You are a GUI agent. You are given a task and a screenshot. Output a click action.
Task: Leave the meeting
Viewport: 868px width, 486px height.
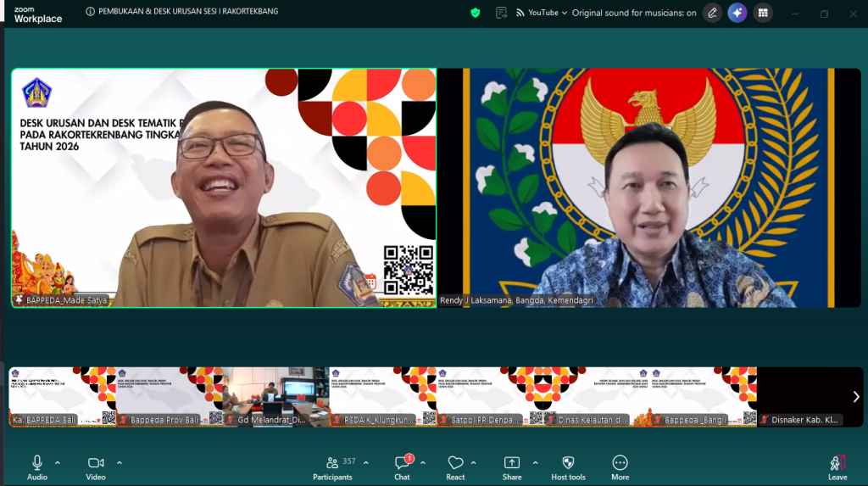point(837,468)
